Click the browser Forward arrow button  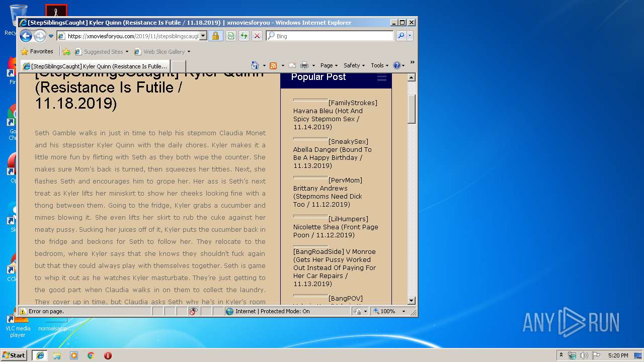pos(40,36)
